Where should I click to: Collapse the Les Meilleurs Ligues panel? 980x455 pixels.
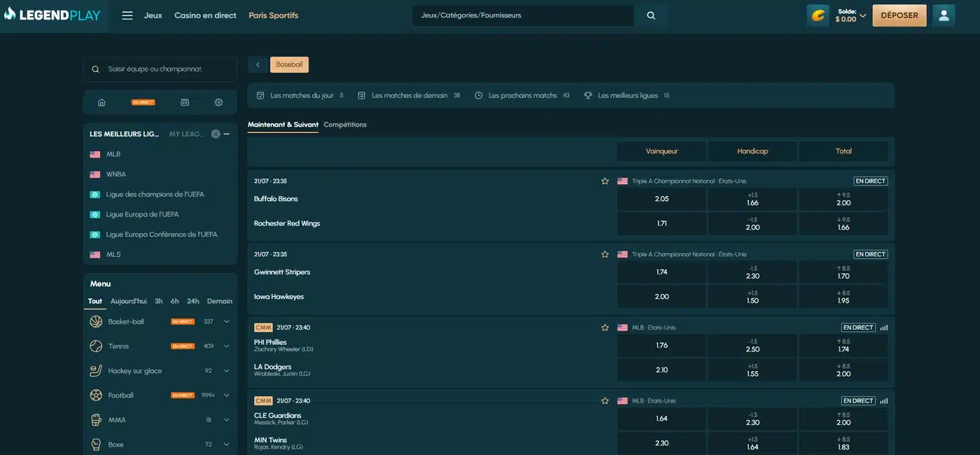227,134
